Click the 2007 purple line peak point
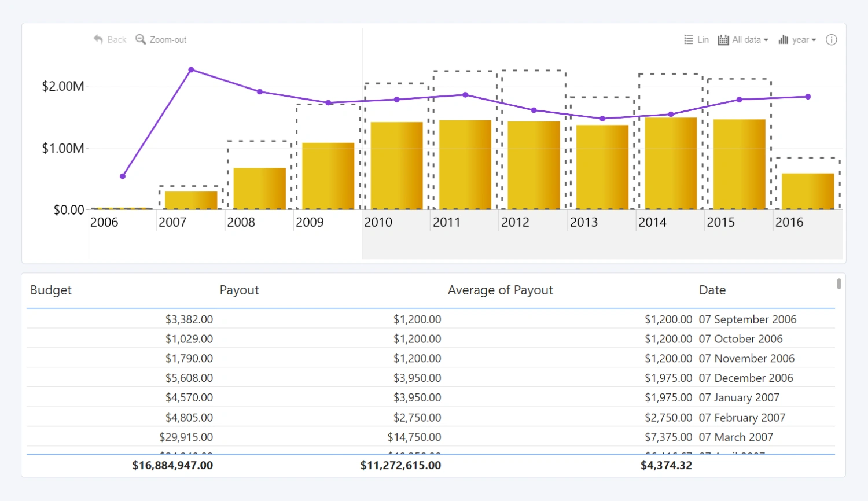Screen dimensions: 868x501 click(191, 69)
